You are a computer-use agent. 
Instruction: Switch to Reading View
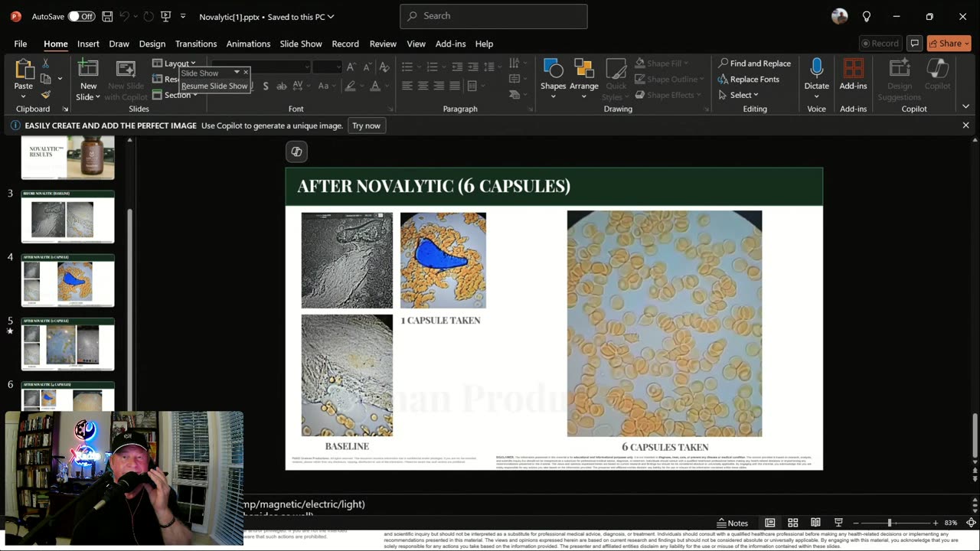(815, 523)
